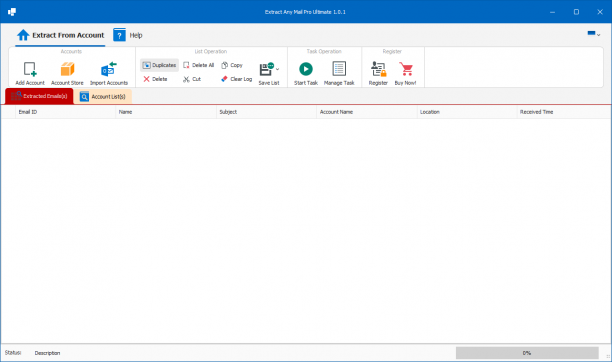The width and height of the screenshot is (612, 362).
Task: Click the Register icon
Action: [x=378, y=69]
